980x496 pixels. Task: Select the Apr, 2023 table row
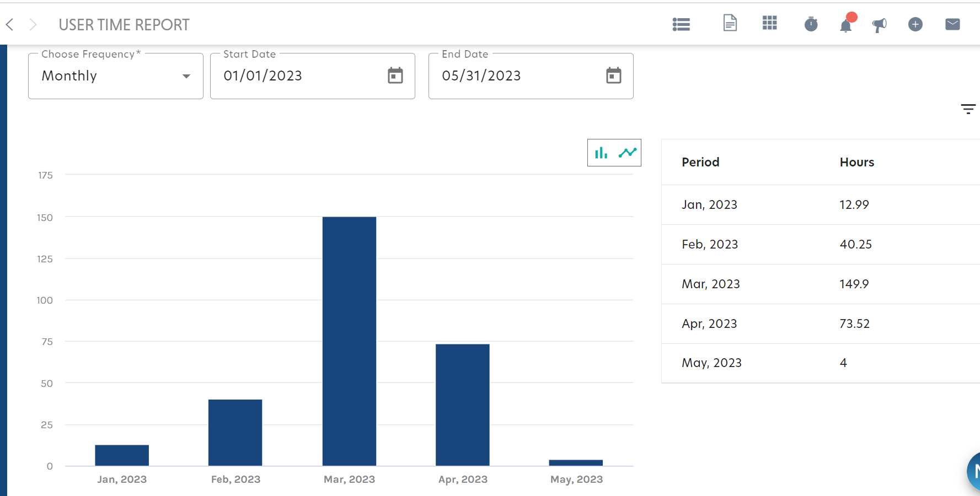point(821,324)
